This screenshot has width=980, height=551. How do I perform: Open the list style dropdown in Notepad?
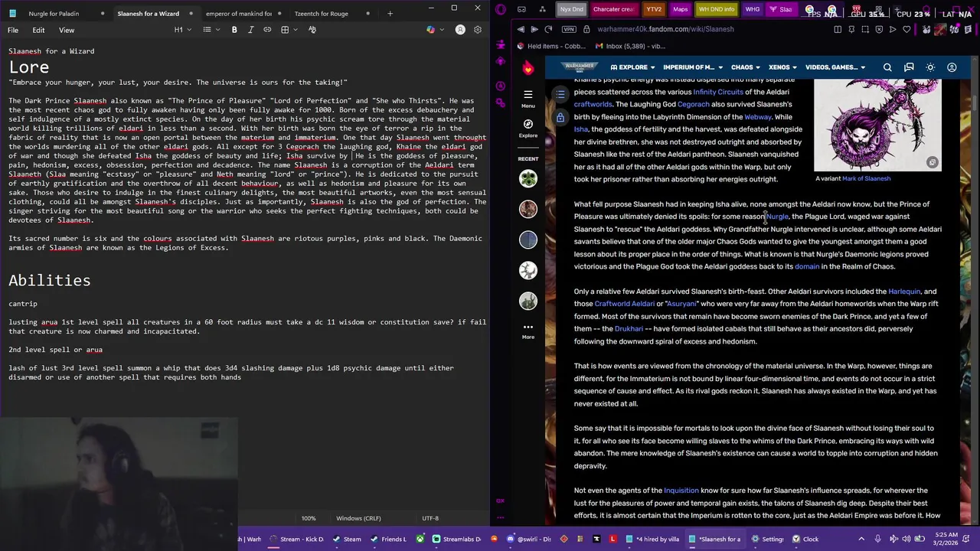tap(210, 30)
